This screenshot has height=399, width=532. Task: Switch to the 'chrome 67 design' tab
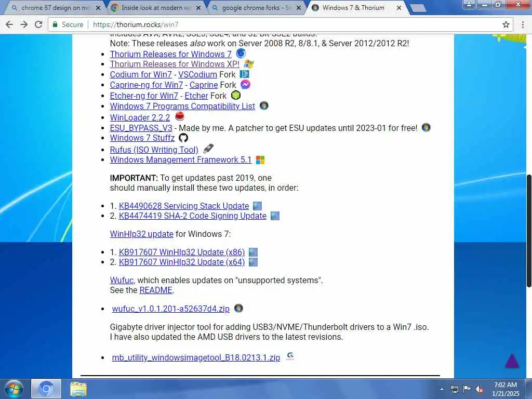coord(55,7)
